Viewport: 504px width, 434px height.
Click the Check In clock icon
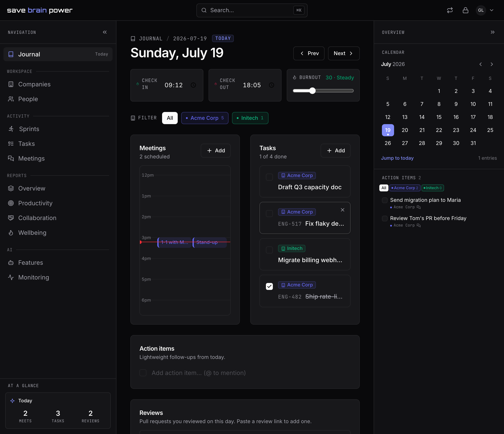tap(193, 85)
